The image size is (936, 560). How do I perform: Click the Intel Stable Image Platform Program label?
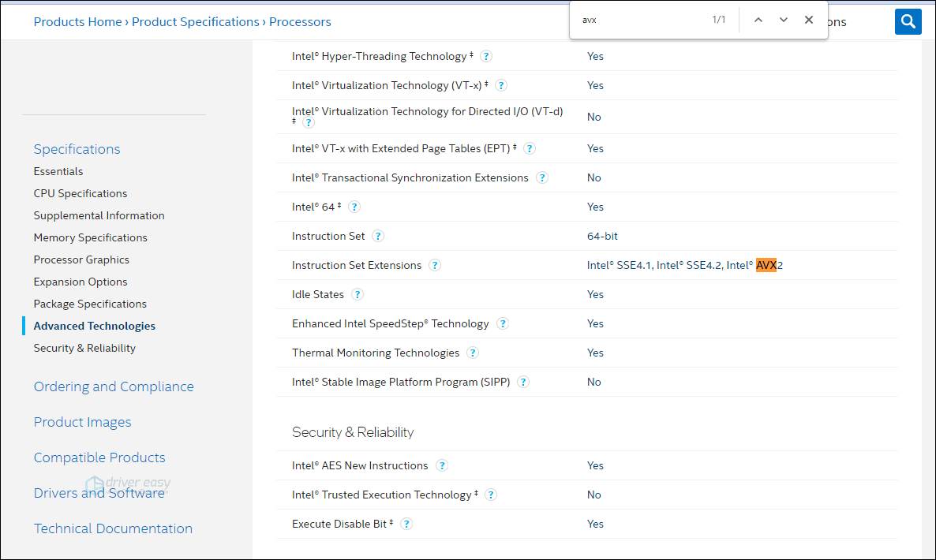coord(401,383)
